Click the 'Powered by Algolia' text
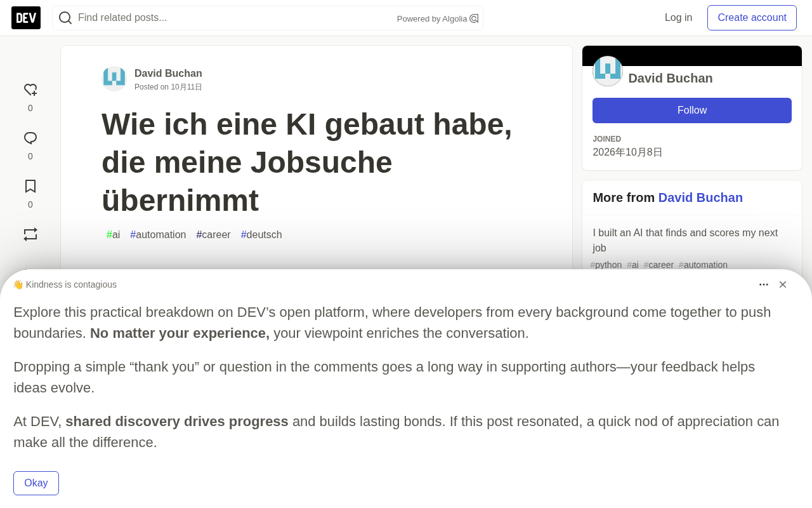The height and width of the screenshot is (508, 812). (x=432, y=19)
